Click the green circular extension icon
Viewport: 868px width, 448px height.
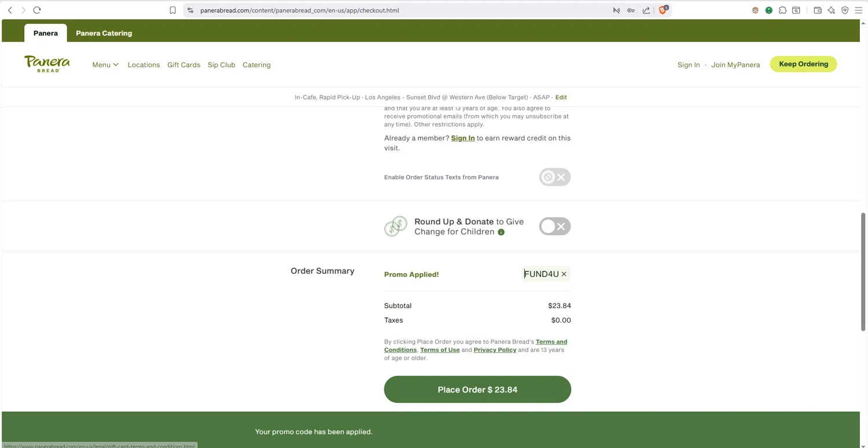pyautogui.click(x=768, y=10)
